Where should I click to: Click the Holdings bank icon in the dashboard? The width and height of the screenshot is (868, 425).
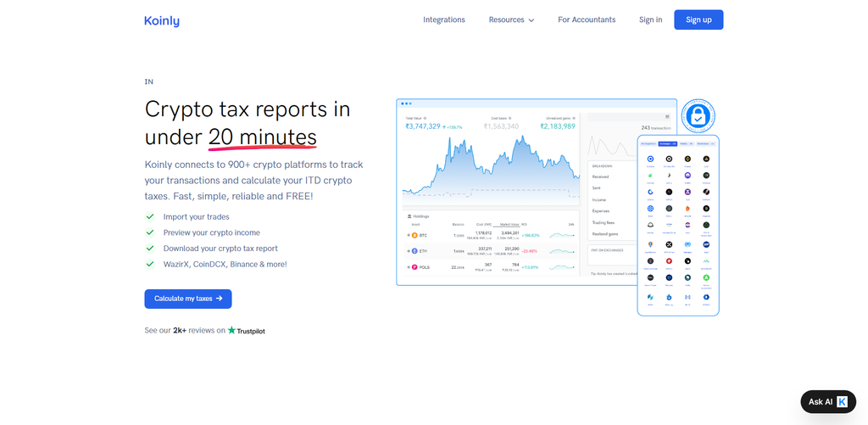(409, 216)
